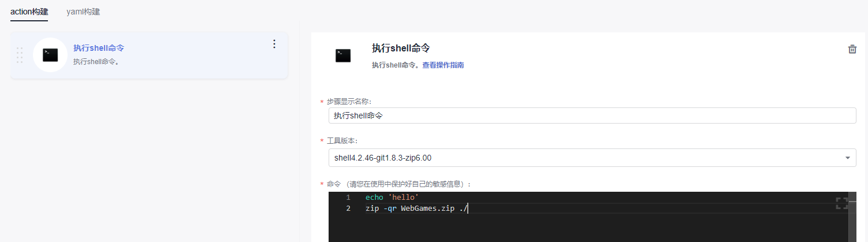Viewport: 868px width, 242px height.
Task: Click the terminal icon in left step card
Action: [50, 55]
